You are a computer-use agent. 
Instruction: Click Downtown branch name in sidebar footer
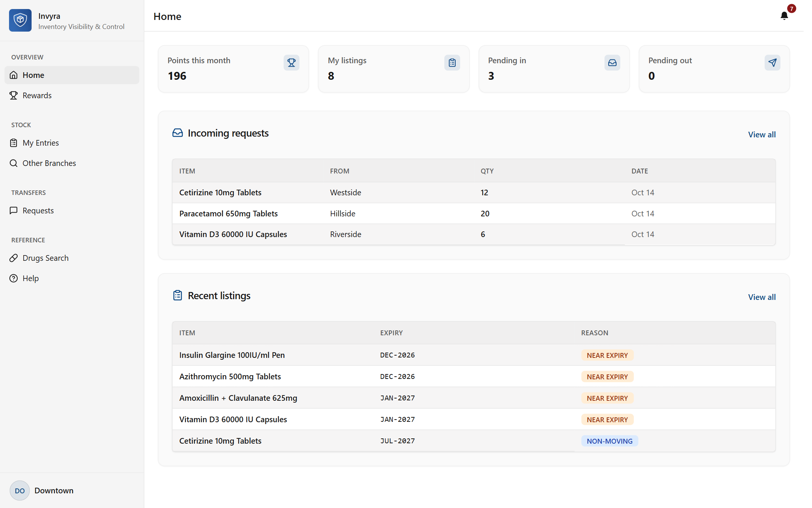pos(54,490)
